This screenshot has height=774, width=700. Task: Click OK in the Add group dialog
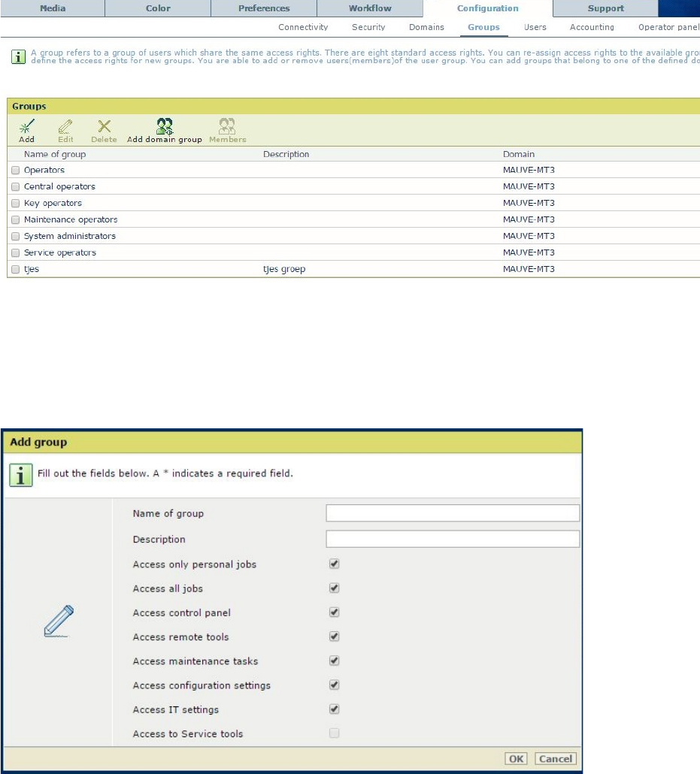pyautogui.click(x=516, y=759)
